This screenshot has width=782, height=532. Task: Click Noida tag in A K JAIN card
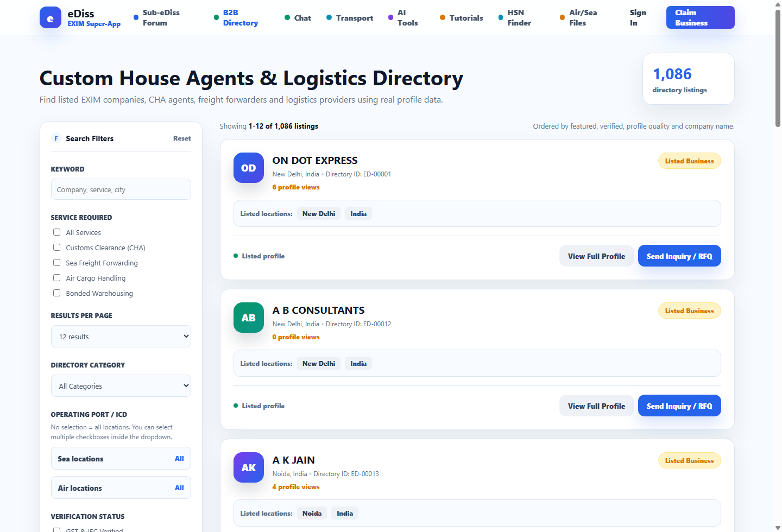(x=312, y=514)
